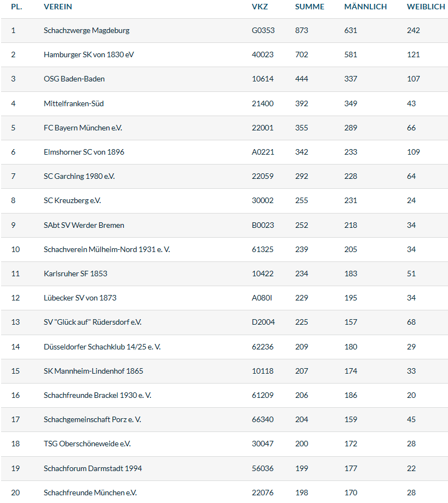Click SAbt SV Werder Bremen
This screenshot has width=448, height=503.
(84, 225)
